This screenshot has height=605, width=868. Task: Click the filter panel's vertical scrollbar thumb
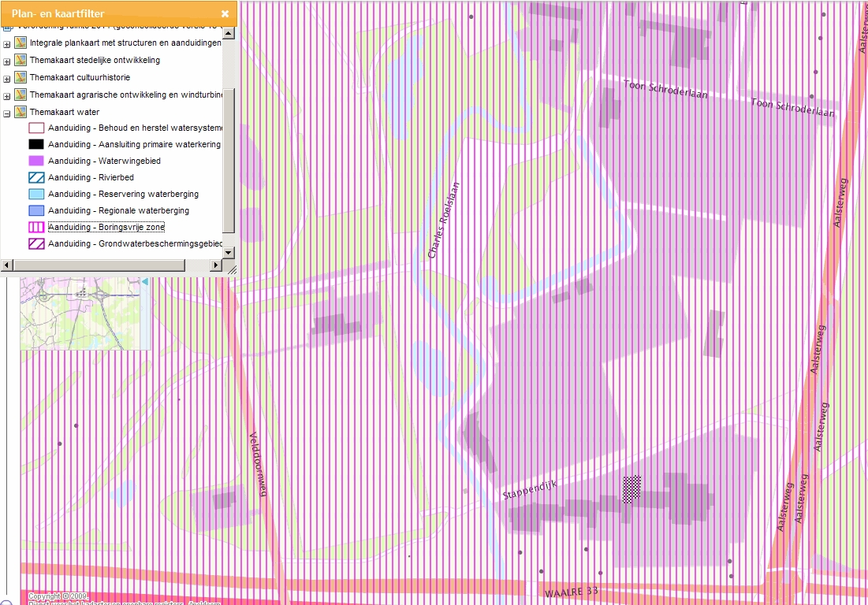pyautogui.click(x=228, y=161)
